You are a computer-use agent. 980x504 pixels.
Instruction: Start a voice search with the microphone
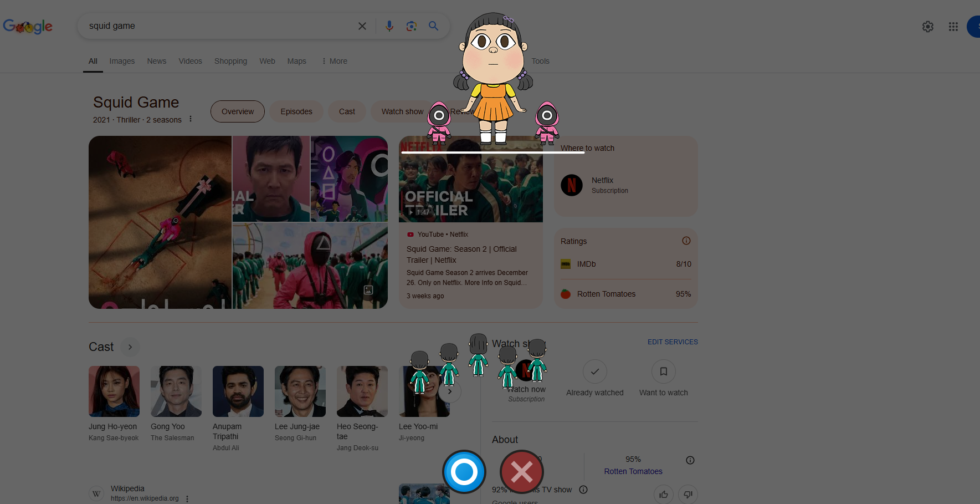389,26
